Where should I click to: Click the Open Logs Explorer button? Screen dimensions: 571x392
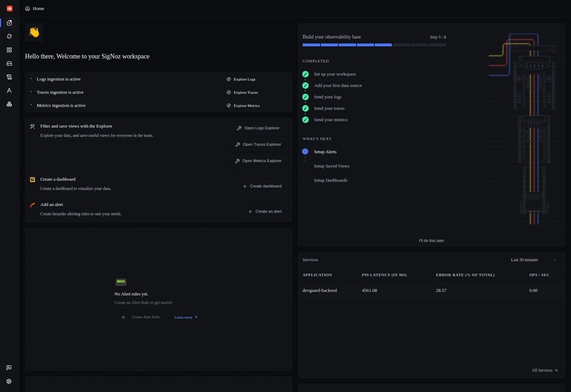pyautogui.click(x=258, y=128)
